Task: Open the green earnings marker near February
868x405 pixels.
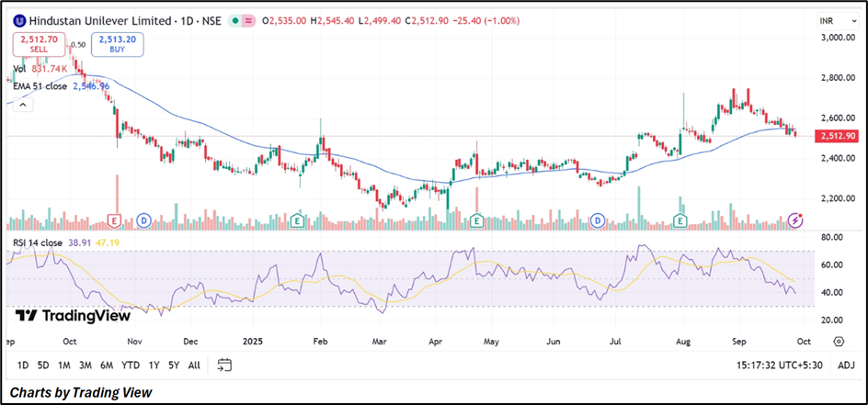Action: click(298, 221)
